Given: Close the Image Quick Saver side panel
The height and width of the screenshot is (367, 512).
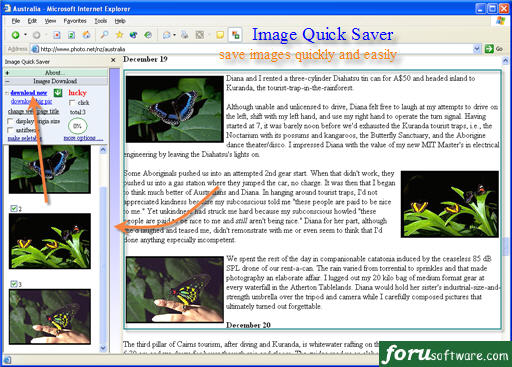Looking at the screenshot, I should coord(113,60).
